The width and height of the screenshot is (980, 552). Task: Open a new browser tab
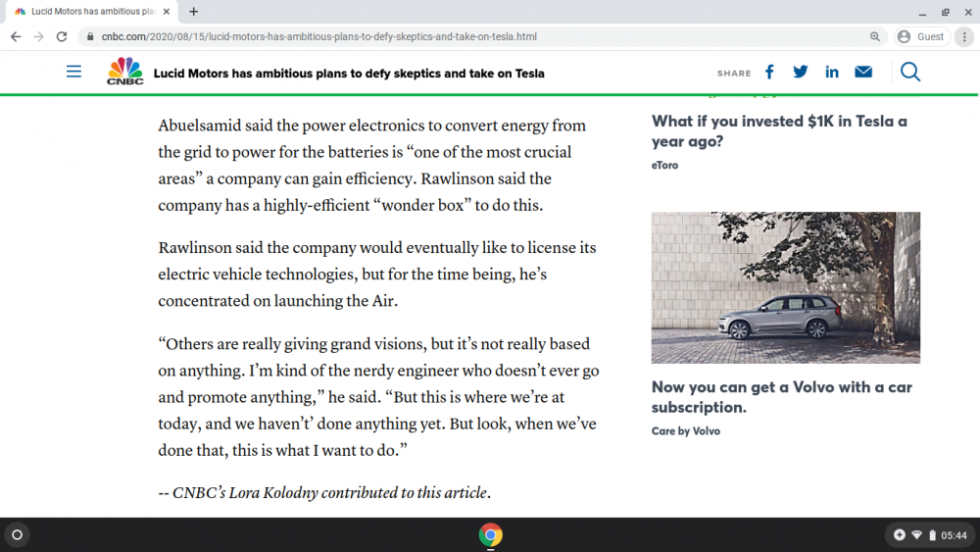click(x=194, y=11)
